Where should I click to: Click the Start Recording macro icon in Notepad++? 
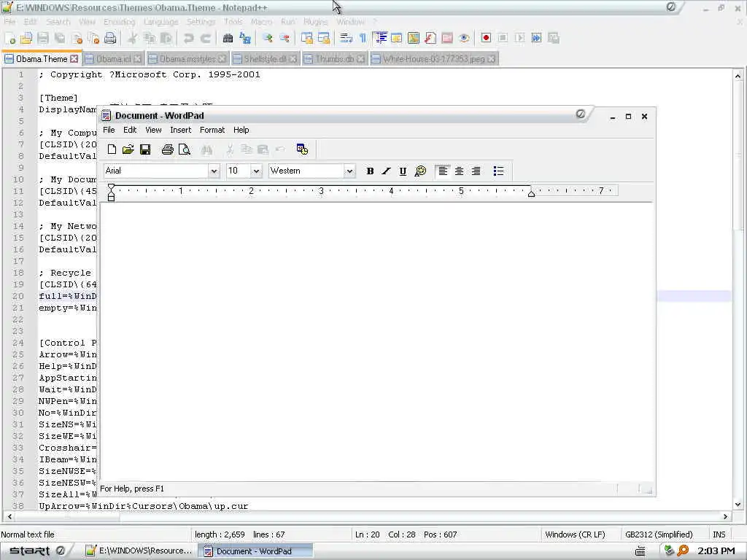coord(486,38)
